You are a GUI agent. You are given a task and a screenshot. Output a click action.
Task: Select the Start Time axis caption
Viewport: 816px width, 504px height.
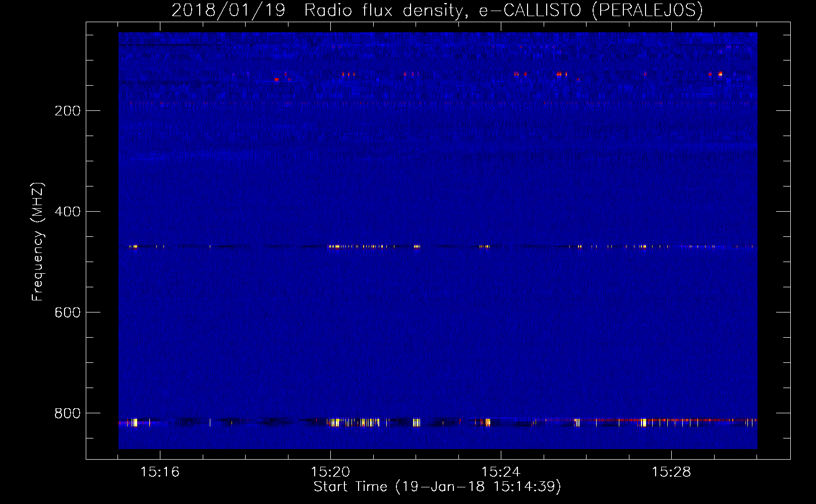coord(437,487)
